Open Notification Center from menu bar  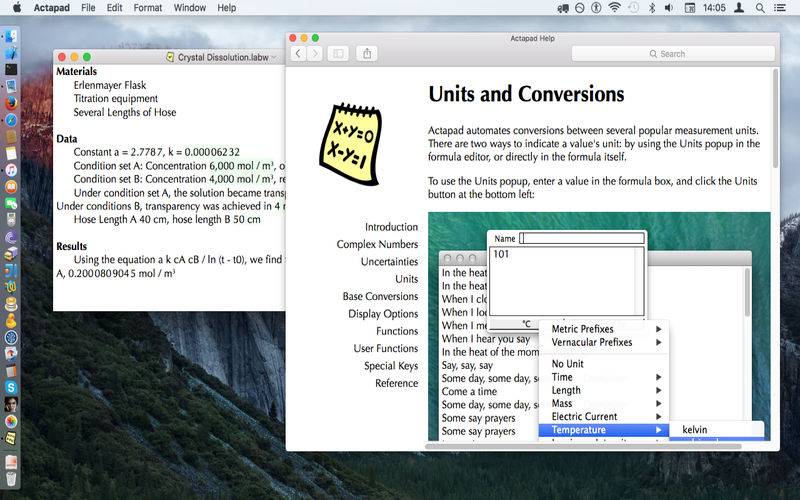[780, 8]
